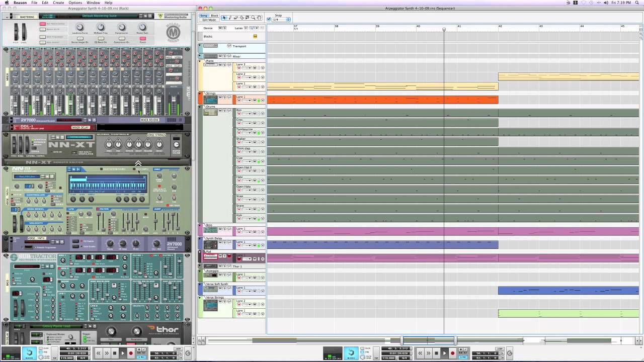Click the Verse Strings track device thumbnail
This screenshot has height=362, width=644.
coord(210,305)
